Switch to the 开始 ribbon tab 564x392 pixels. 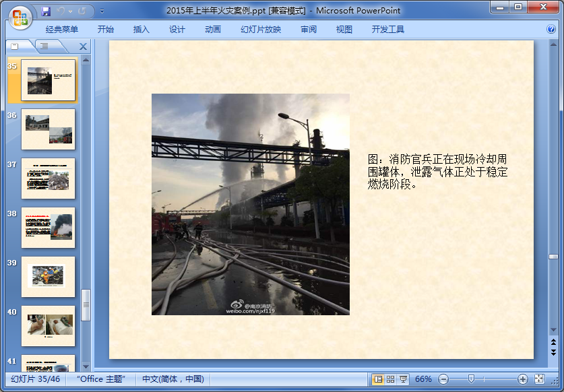tap(105, 29)
